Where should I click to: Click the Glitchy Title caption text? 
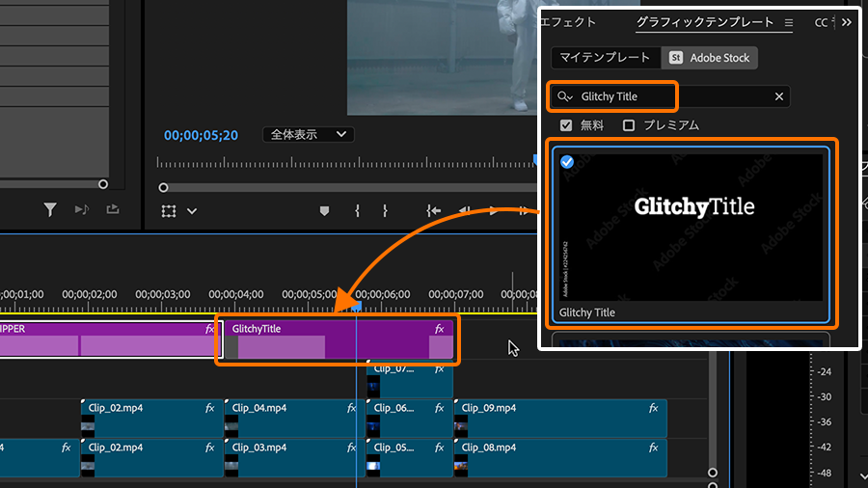(x=586, y=312)
